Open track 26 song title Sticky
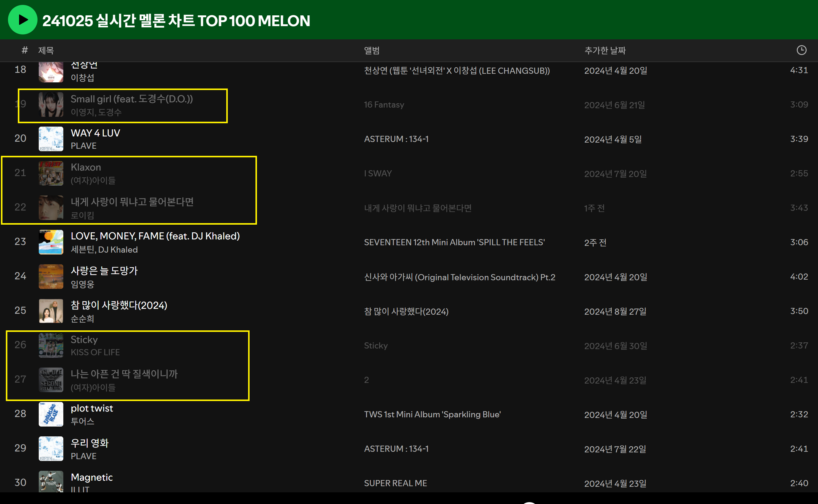 84,340
